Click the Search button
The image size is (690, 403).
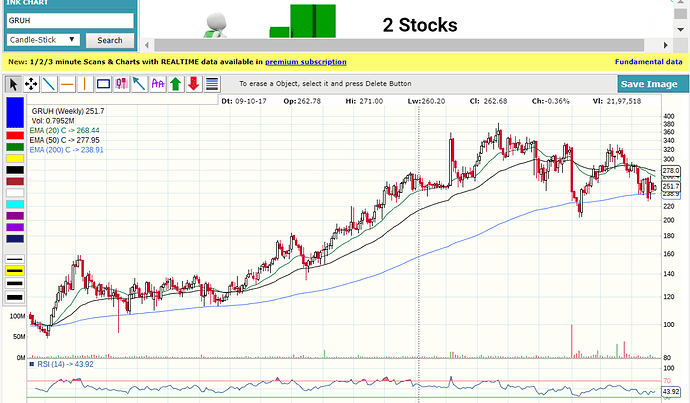click(110, 40)
